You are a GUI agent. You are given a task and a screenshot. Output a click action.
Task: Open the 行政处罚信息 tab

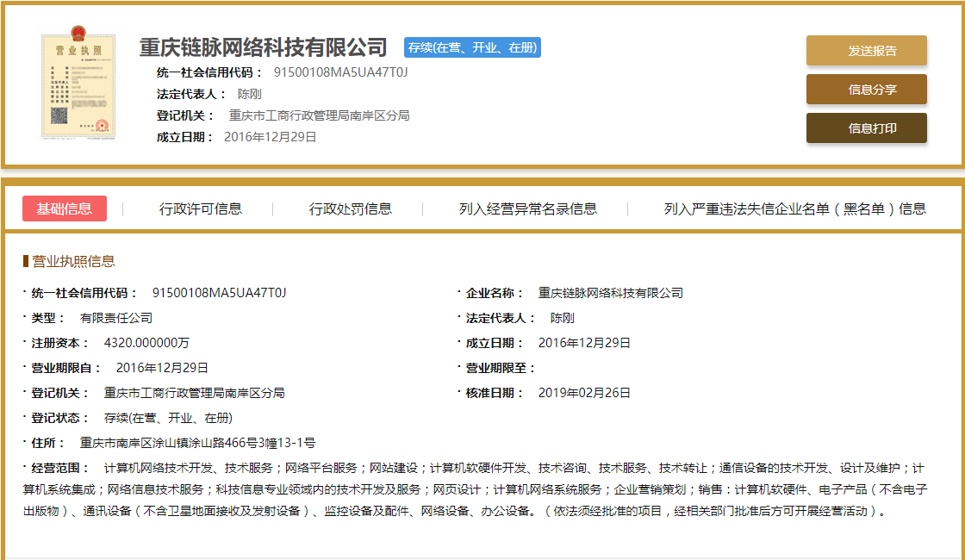coord(351,208)
